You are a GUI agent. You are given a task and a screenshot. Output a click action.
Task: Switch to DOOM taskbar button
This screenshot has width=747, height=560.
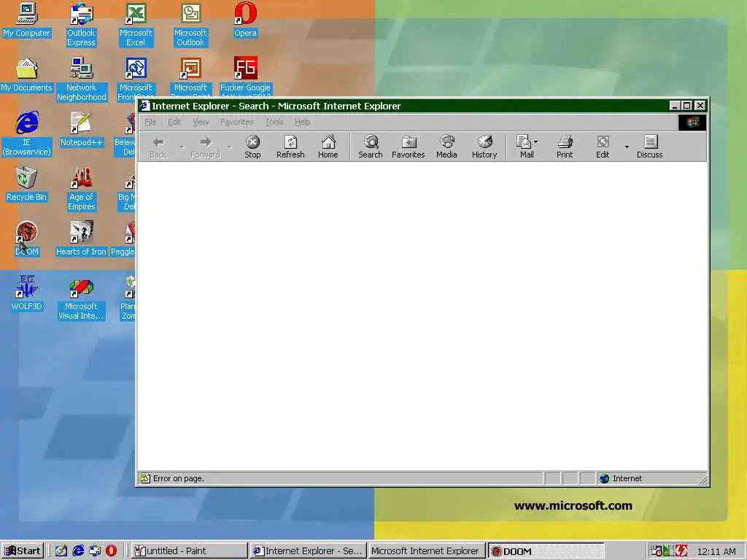(x=546, y=551)
